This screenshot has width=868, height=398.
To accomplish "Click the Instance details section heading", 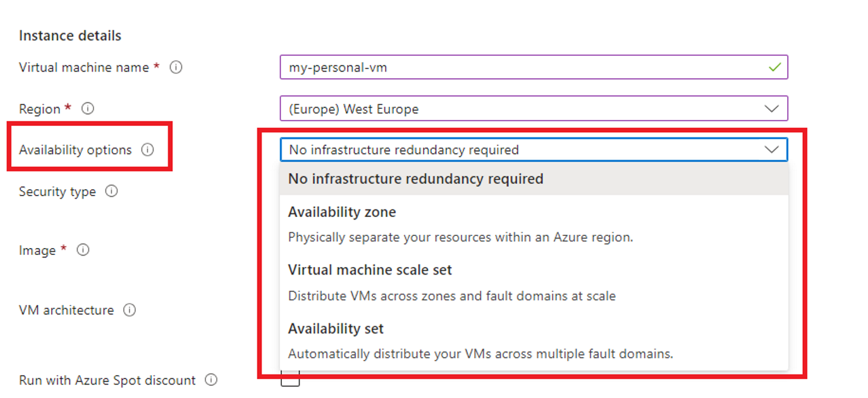I will [x=70, y=35].
